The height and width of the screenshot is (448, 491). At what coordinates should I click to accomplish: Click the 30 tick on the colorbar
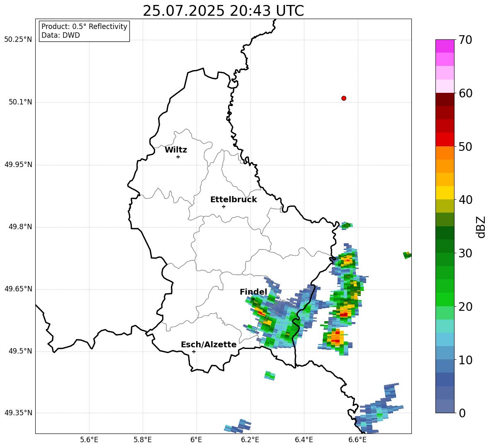465,253
